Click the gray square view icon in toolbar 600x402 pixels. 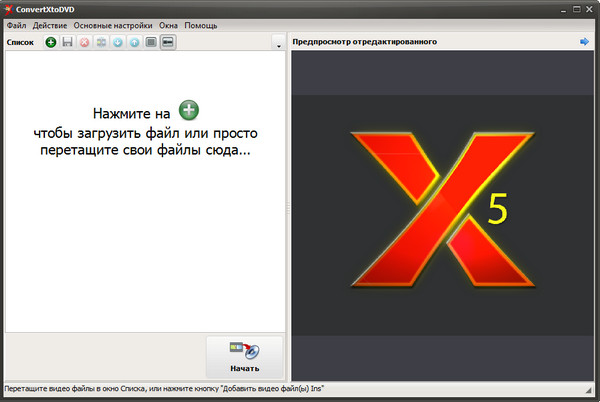coord(151,43)
